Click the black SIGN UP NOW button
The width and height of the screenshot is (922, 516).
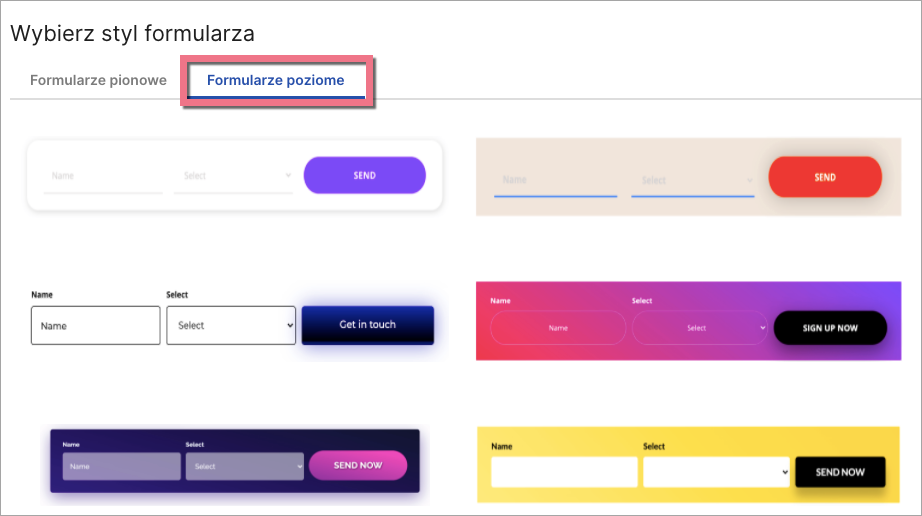click(830, 328)
